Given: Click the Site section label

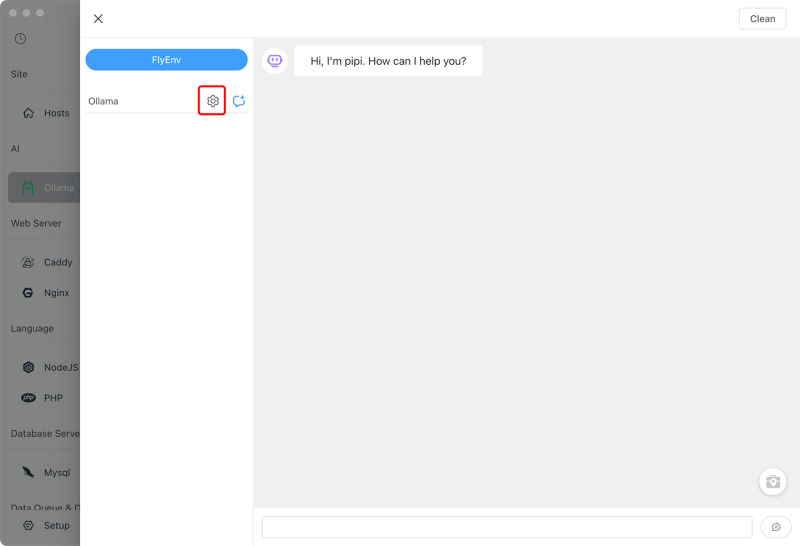Looking at the screenshot, I should click(x=19, y=74).
